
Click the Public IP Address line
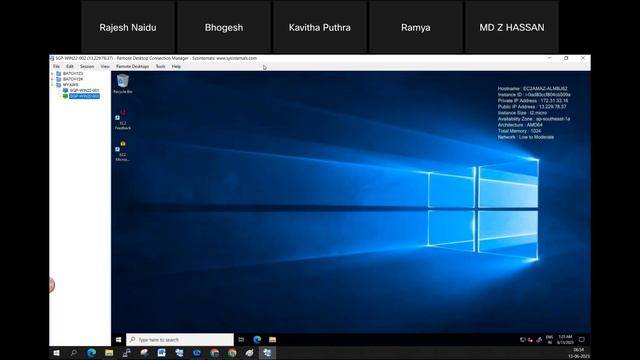click(x=532, y=107)
